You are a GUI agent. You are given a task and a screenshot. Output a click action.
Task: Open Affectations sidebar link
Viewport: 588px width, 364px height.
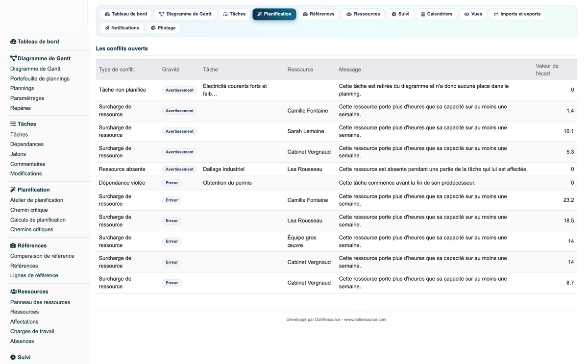point(24,322)
